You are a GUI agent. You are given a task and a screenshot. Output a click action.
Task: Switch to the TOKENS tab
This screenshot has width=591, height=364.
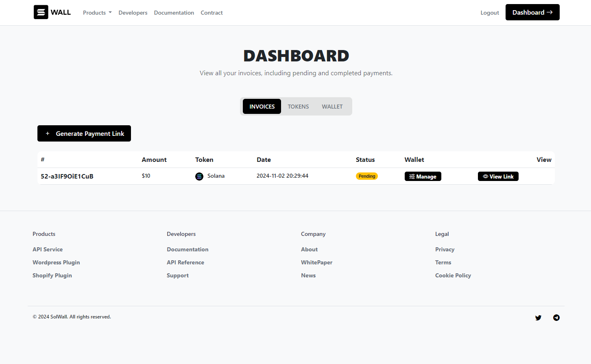coord(298,107)
